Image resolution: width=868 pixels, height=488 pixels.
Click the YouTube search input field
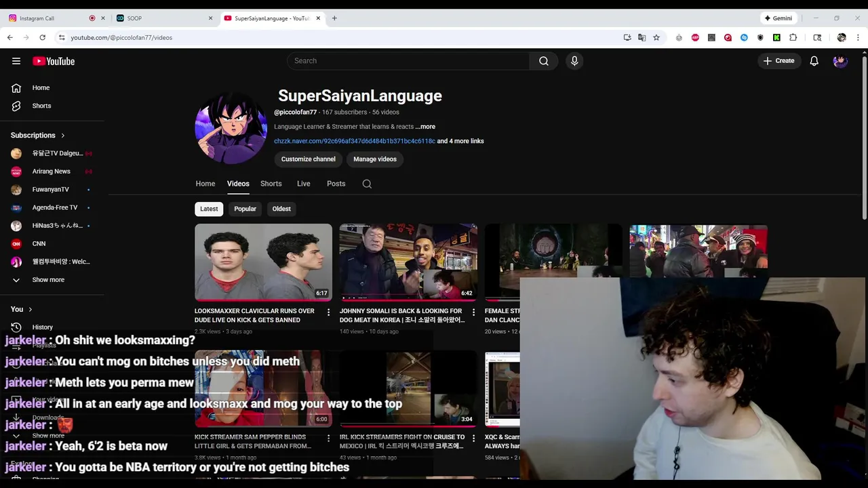(x=408, y=61)
